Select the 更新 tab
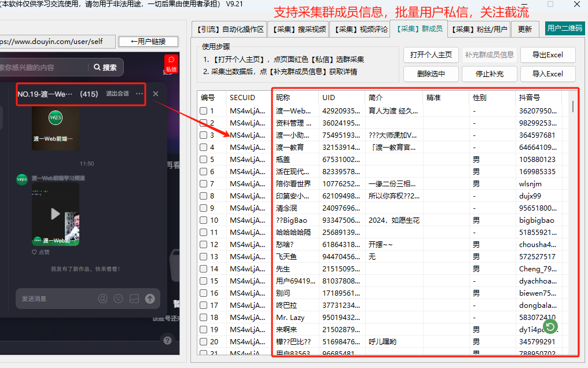Screen dimensions: 588x368 pyautogui.click(x=524, y=28)
